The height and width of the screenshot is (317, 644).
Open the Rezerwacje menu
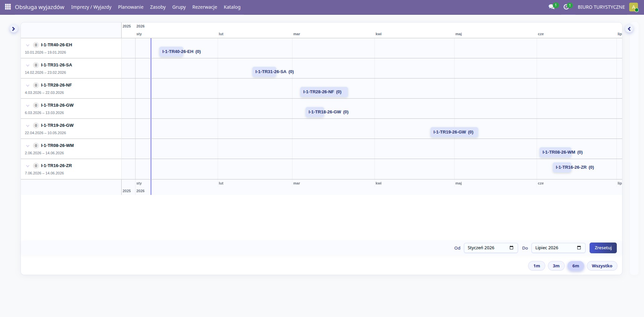pyautogui.click(x=205, y=7)
